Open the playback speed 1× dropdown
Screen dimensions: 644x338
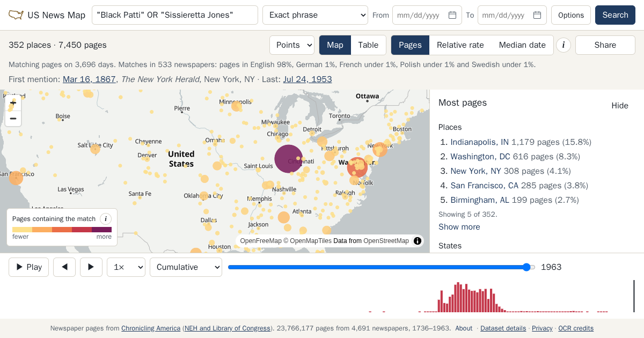coord(126,267)
